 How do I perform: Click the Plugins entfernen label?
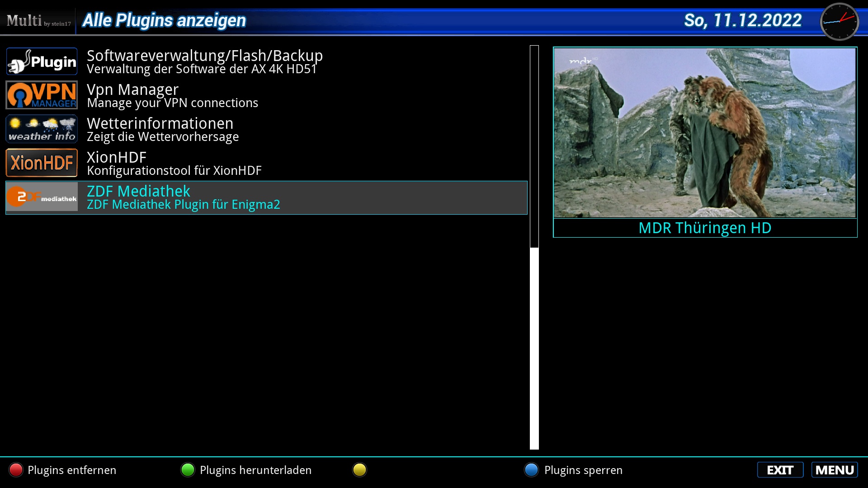71,470
